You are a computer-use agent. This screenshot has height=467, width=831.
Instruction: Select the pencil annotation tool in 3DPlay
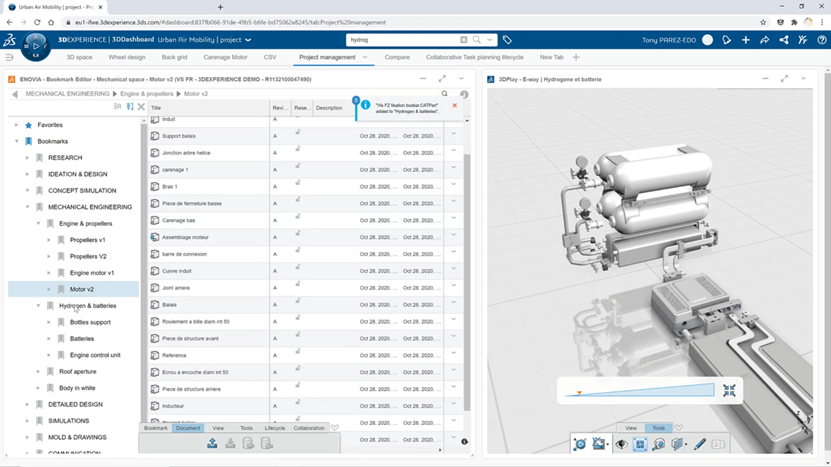[700, 444]
